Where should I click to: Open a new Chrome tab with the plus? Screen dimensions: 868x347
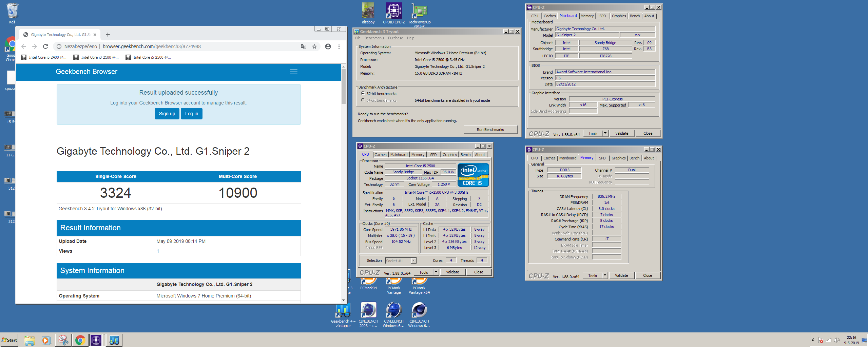pyautogui.click(x=108, y=35)
